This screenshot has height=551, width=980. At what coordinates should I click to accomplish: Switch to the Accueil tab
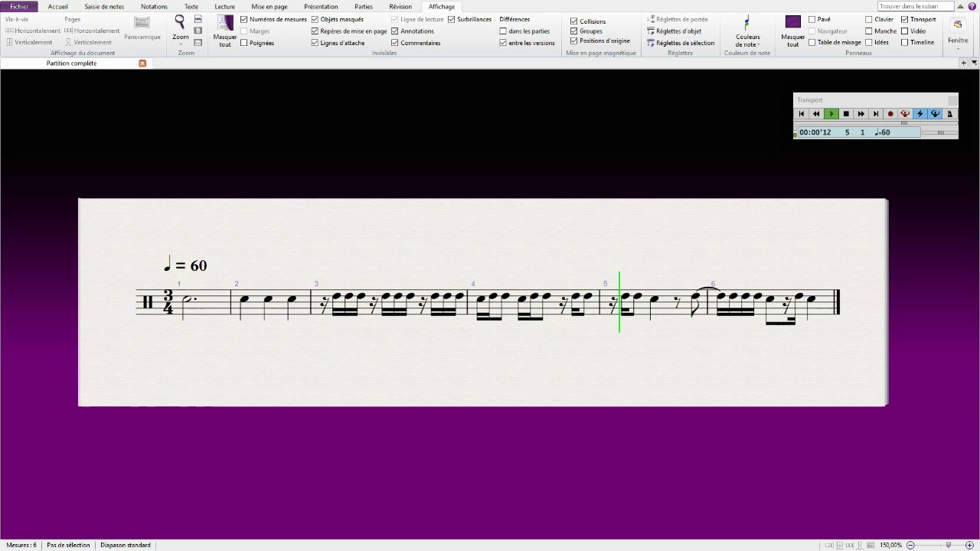(x=57, y=6)
